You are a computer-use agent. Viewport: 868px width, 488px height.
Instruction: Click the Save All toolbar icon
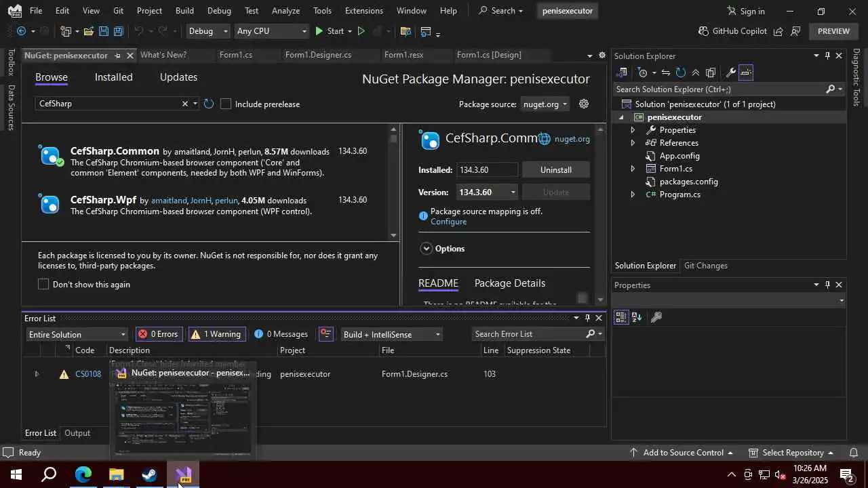[118, 31]
